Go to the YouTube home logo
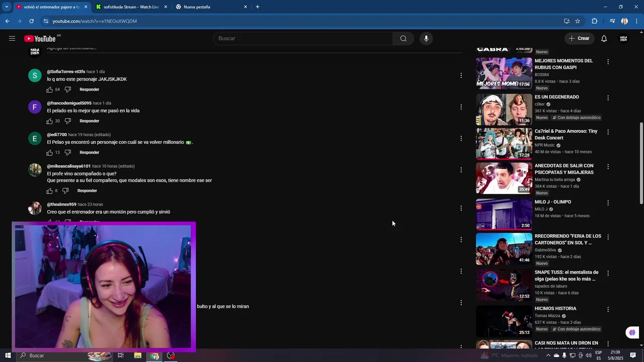 [40, 39]
